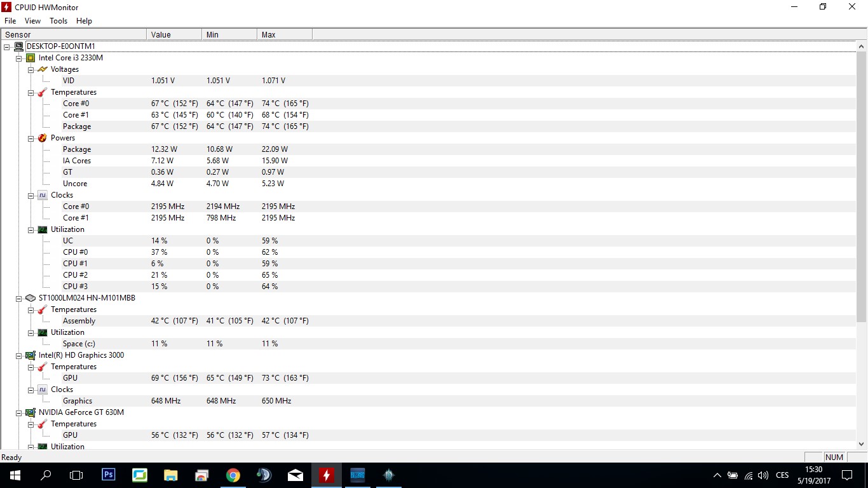Open the Help menu

click(x=84, y=21)
